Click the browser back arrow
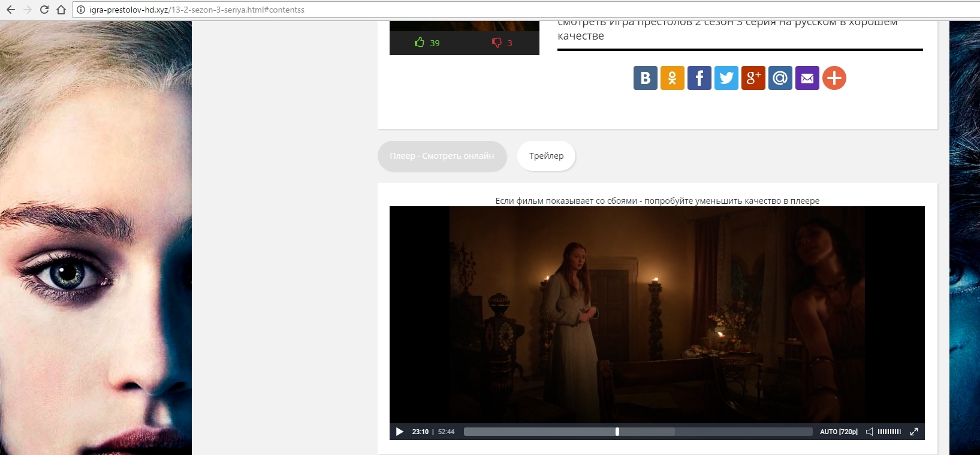Image resolution: width=980 pixels, height=455 pixels. (11, 10)
